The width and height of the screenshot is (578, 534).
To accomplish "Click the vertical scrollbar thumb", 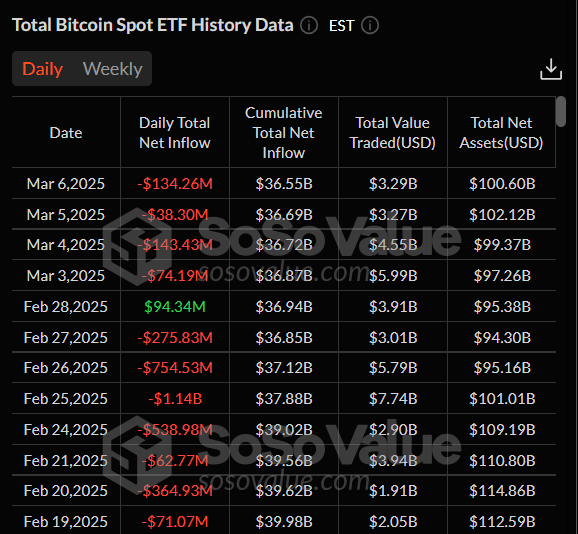I will [x=561, y=112].
